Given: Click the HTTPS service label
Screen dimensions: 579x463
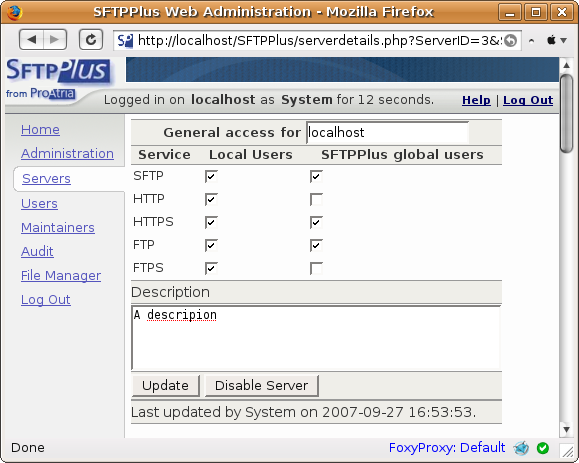Looking at the screenshot, I should (153, 222).
